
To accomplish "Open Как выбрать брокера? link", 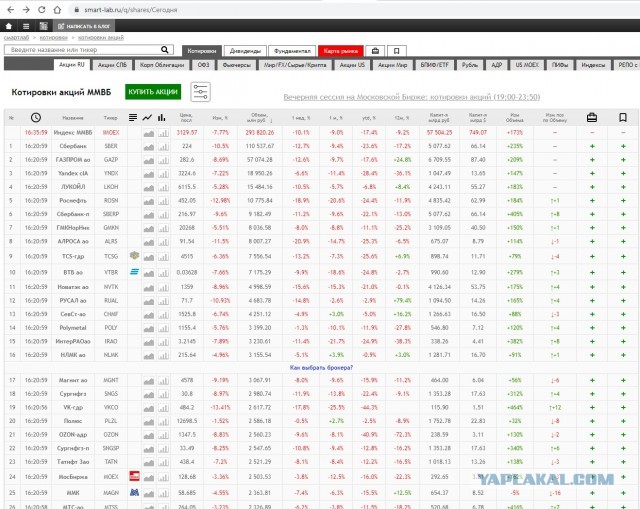I will [x=321, y=367].
